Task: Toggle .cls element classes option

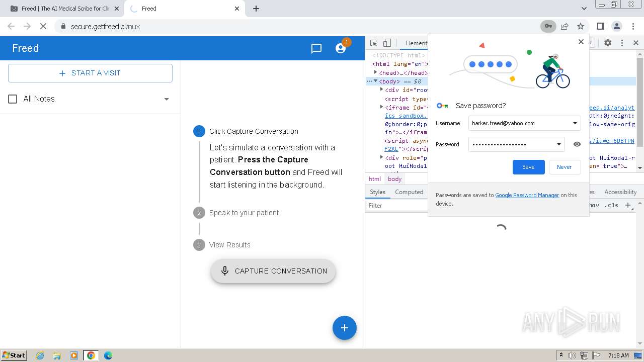Action: click(x=611, y=205)
